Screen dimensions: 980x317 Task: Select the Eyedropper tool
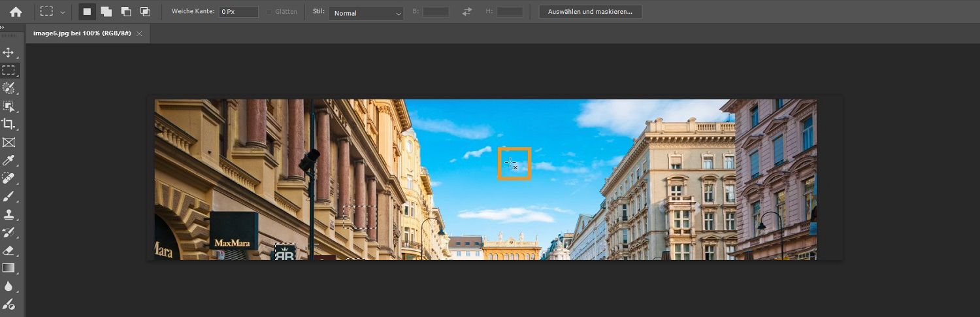coord(8,160)
